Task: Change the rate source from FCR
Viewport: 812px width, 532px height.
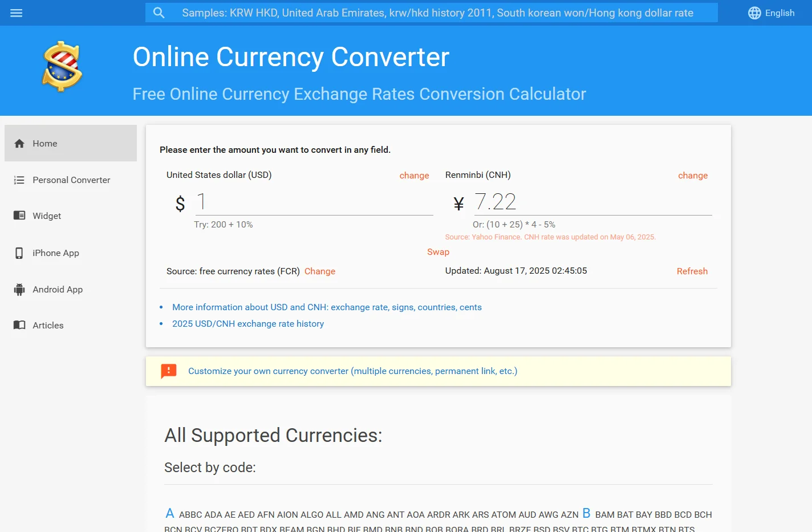Action: tap(320, 271)
